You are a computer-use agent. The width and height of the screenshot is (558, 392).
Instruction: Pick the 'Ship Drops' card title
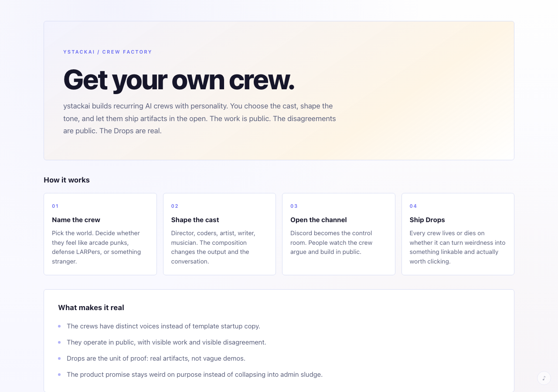pyautogui.click(x=427, y=220)
